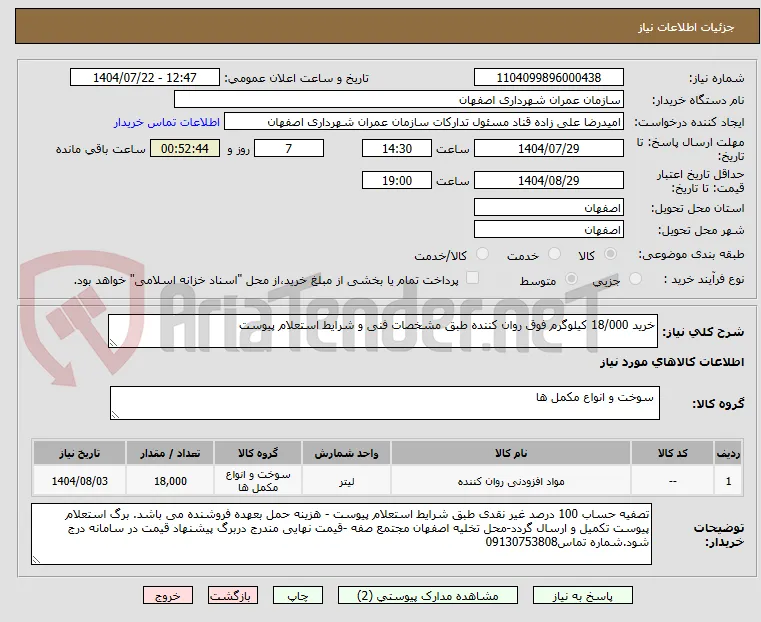Click the unit cell لیتر

pos(346,481)
